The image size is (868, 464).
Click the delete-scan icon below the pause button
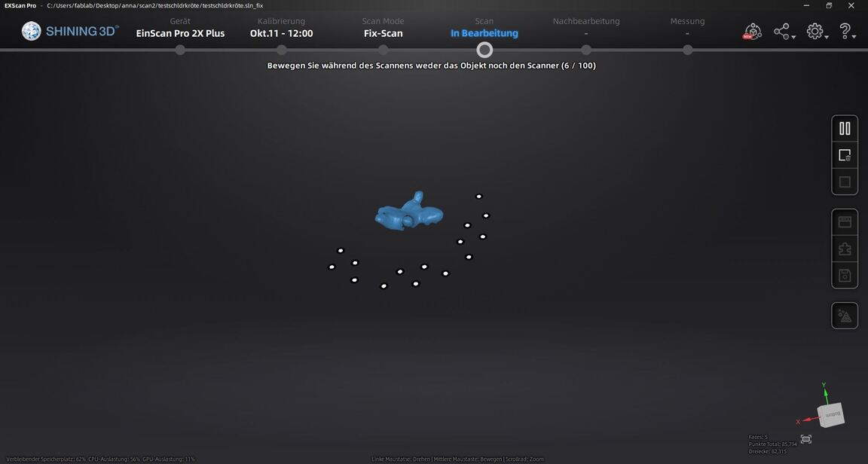point(844,155)
